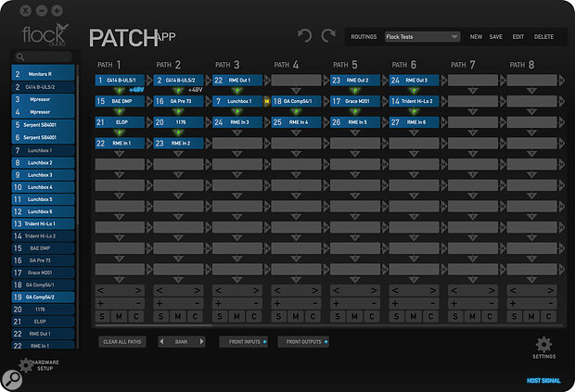575x392 pixels.
Task: Toggle Mute (M) for Path 4
Action: (x=296, y=317)
